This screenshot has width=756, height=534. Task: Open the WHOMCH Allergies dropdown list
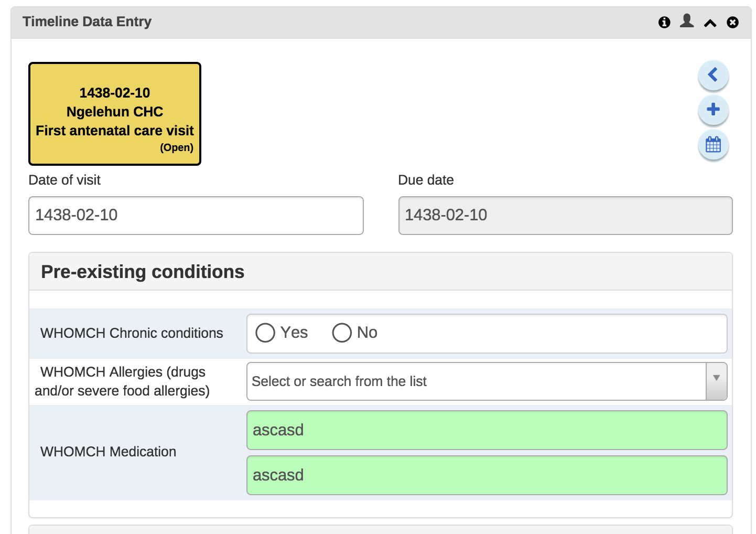click(x=716, y=381)
